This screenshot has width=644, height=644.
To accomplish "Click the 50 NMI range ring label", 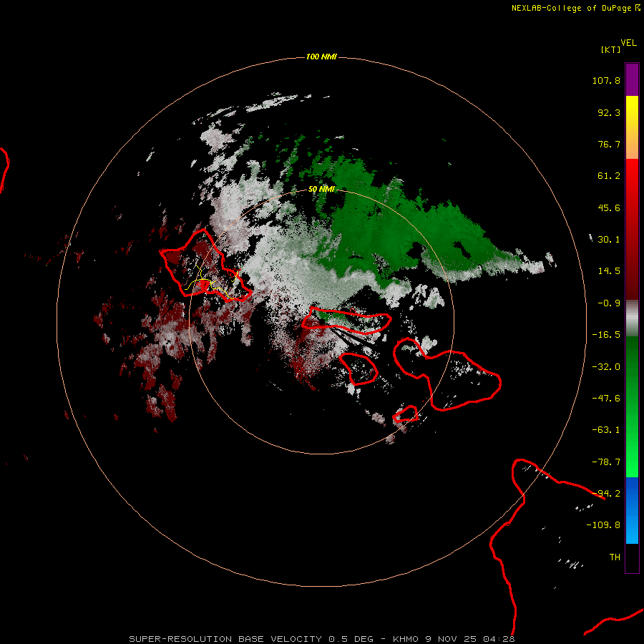I will (321, 189).
